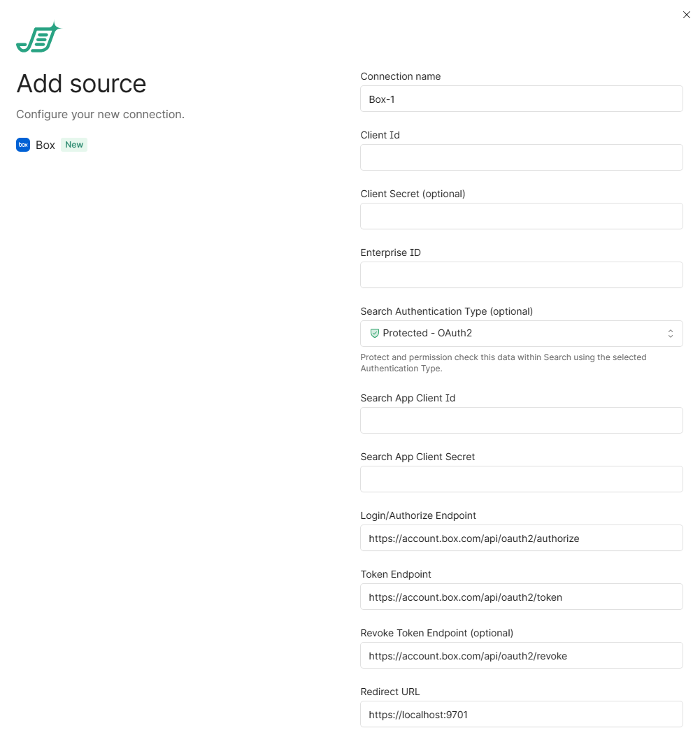Click the Add source heading

point(81,84)
